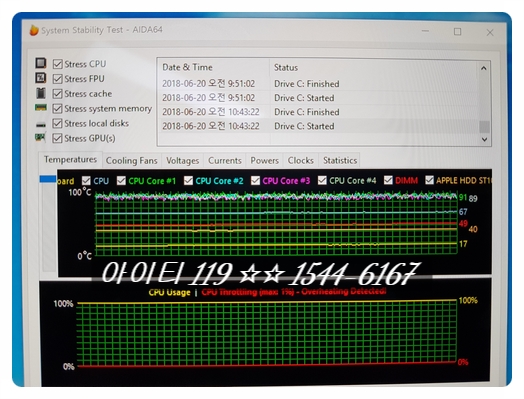Toggle the Stress system memory checkbox
The width and height of the screenshot is (524, 399).
click(57, 109)
